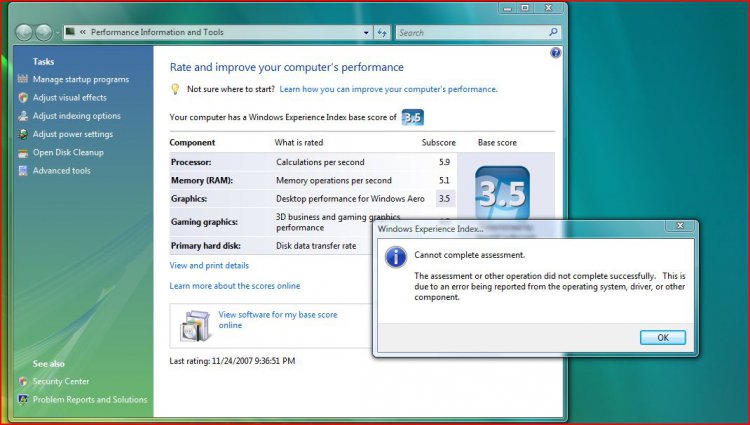Click the Adjust visual effects shield icon
Viewport: 750px width, 425px height.
(22, 98)
